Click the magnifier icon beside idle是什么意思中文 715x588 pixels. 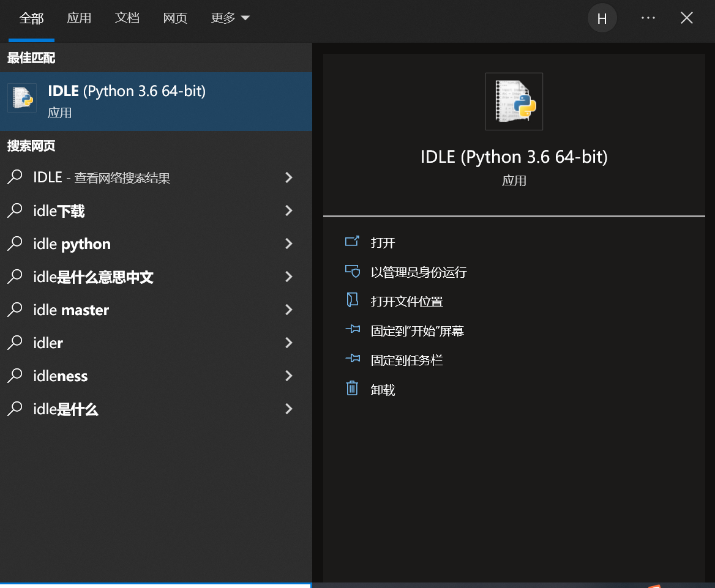point(15,276)
